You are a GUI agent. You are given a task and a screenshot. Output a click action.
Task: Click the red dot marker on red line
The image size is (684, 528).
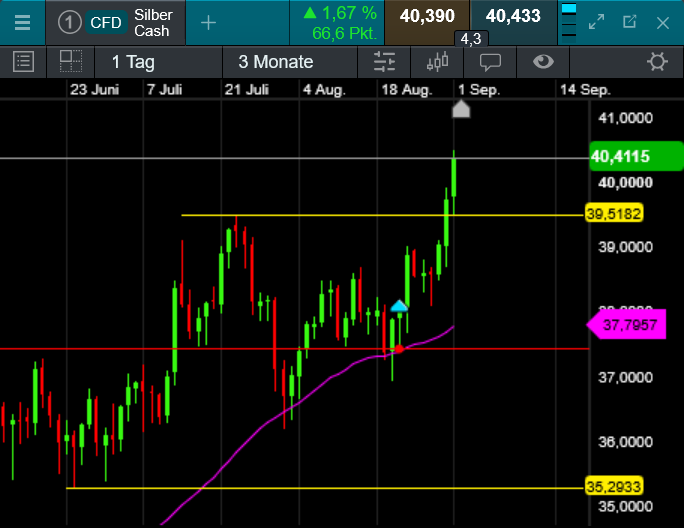pos(399,349)
